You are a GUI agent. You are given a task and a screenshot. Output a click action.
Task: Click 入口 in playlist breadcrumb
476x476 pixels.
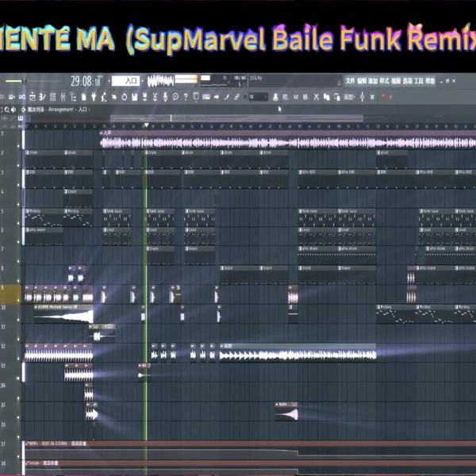[x=83, y=109]
